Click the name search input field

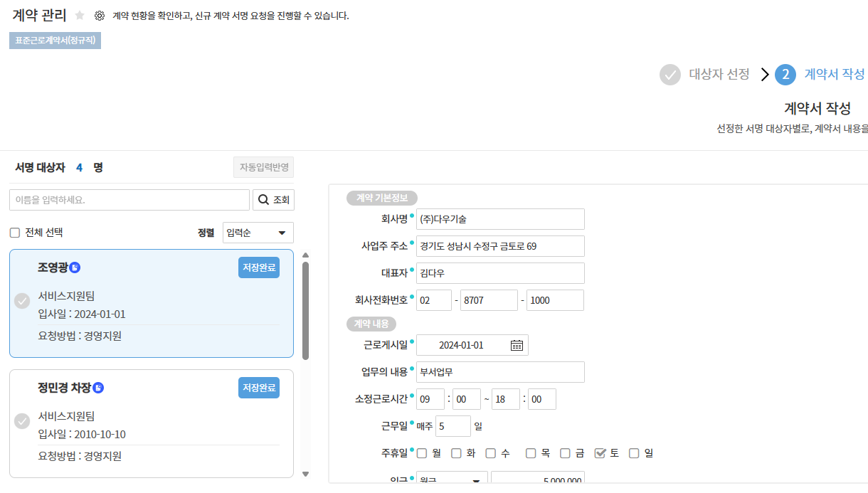[x=129, y=200]
